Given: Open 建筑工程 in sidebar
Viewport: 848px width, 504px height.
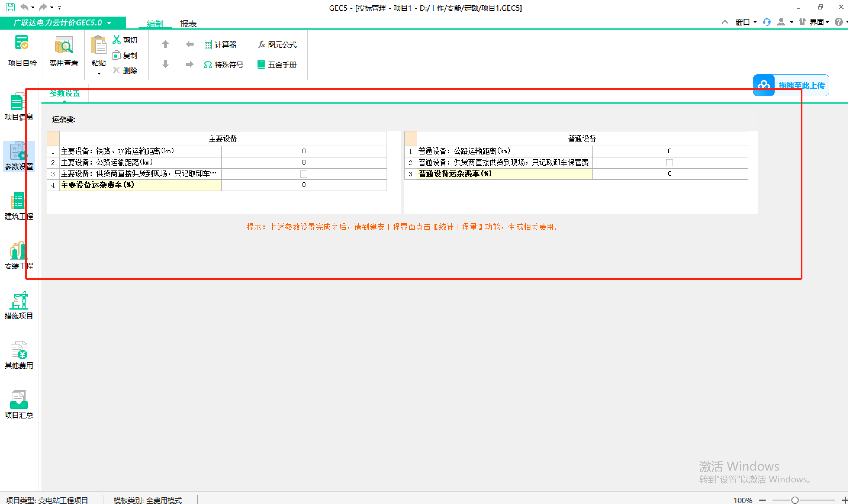Looking at the screenshot, I should 19,206.
